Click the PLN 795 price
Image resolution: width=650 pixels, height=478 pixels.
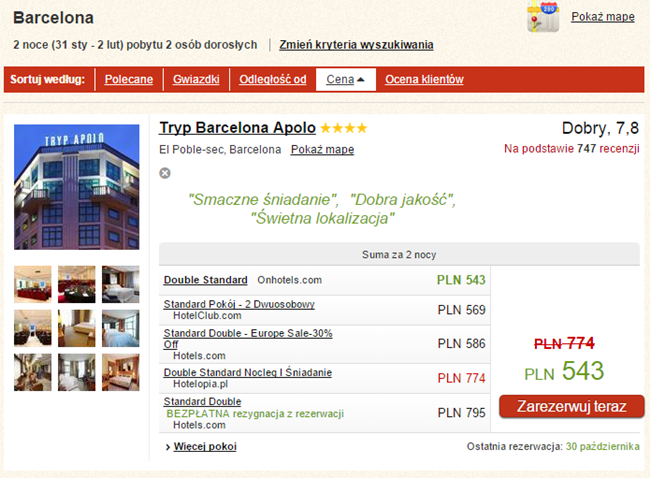pos(461,413)
